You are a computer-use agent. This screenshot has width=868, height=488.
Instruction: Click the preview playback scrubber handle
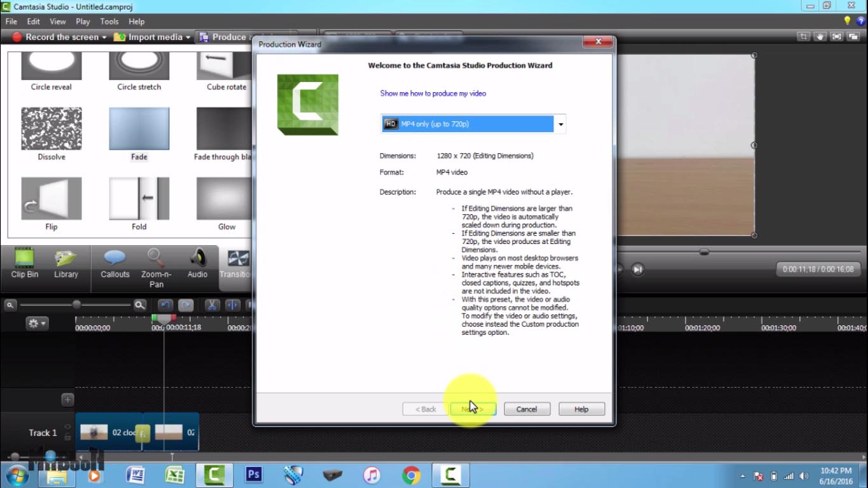coord(704,252)
